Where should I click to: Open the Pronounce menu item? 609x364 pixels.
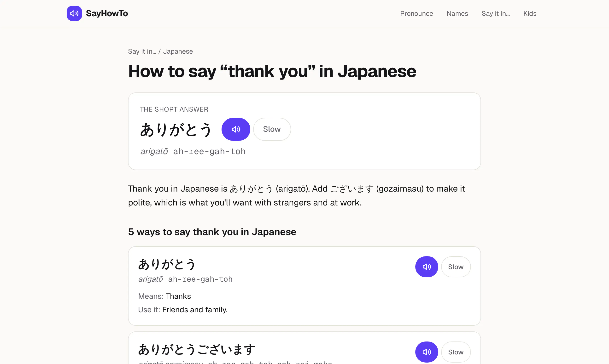pos(416,13)
